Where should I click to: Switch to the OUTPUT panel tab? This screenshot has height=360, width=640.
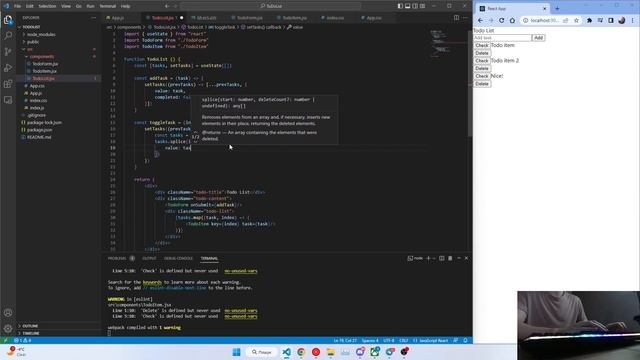click(149, 258)
